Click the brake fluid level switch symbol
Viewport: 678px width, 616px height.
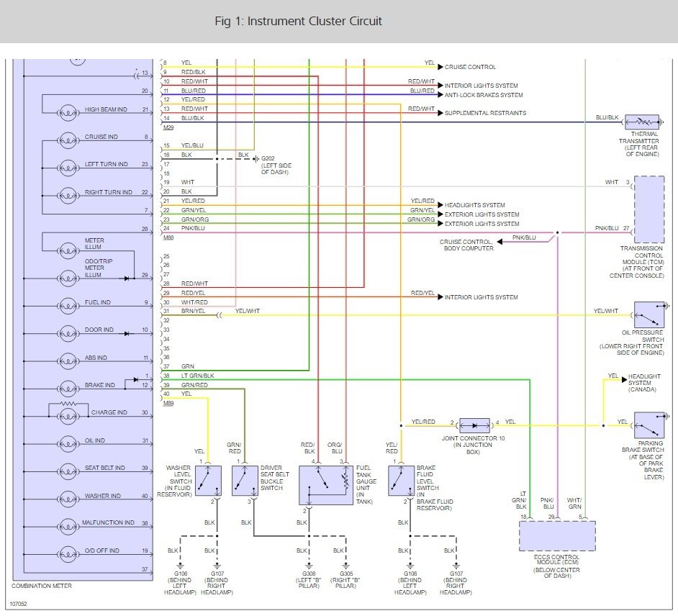point(402,481)
